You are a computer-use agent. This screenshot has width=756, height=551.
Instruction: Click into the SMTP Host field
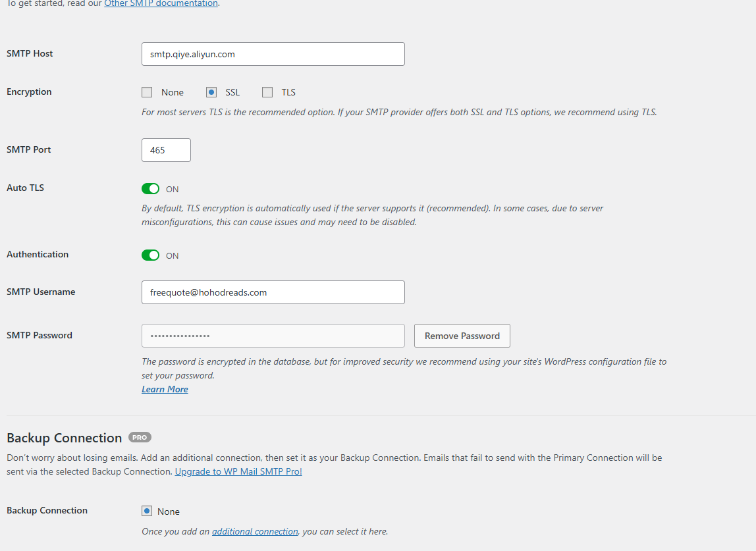(x=273, y=54)
